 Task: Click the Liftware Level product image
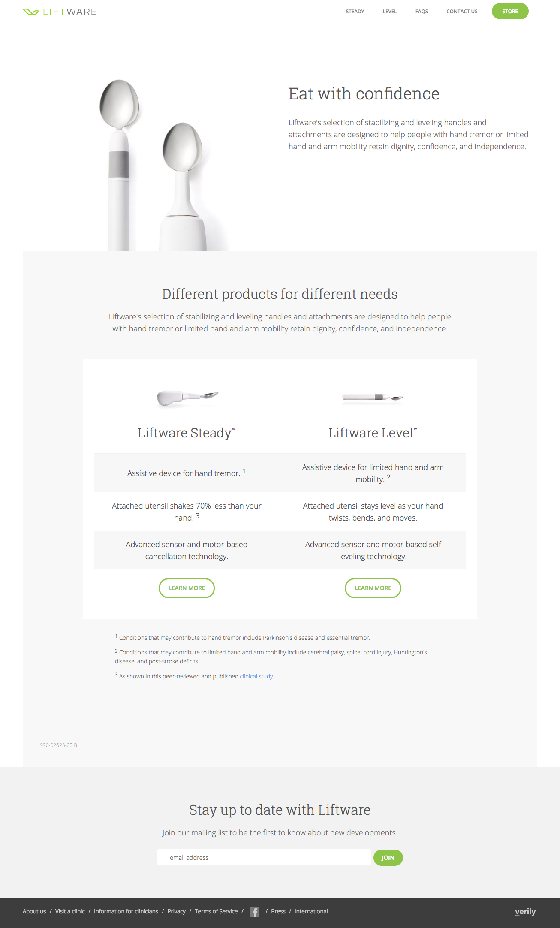(x=373, y=397)
